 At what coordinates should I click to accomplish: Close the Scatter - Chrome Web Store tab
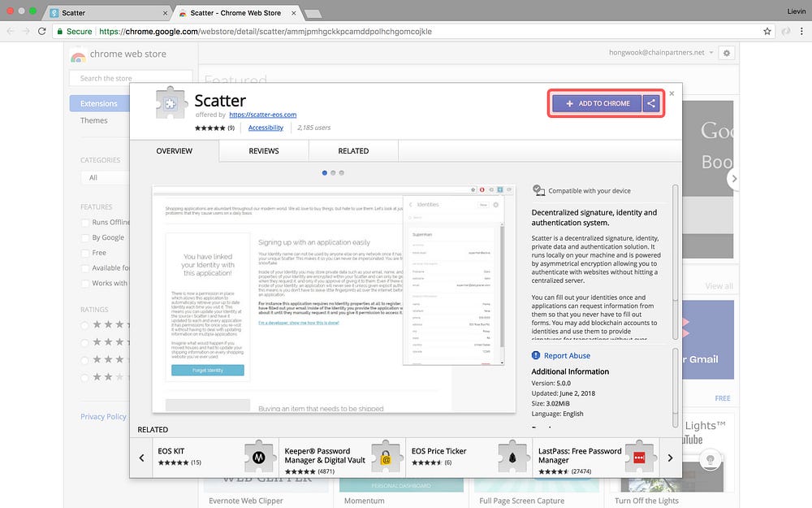[294, 13]
